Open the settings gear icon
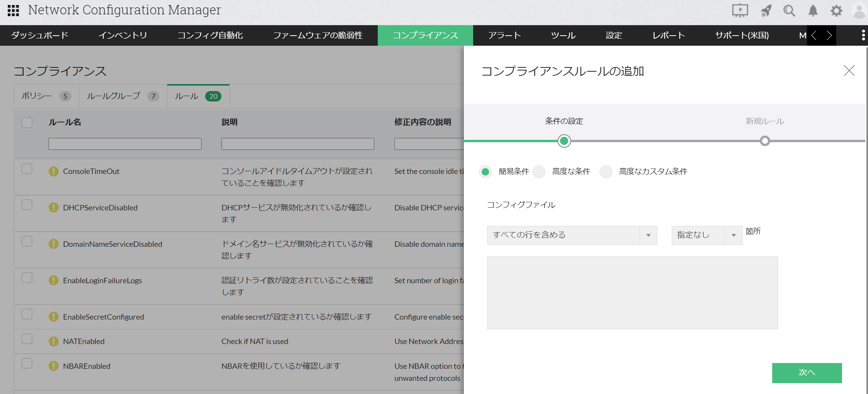Viewport: 868px width, 394px height. (836, 10)
